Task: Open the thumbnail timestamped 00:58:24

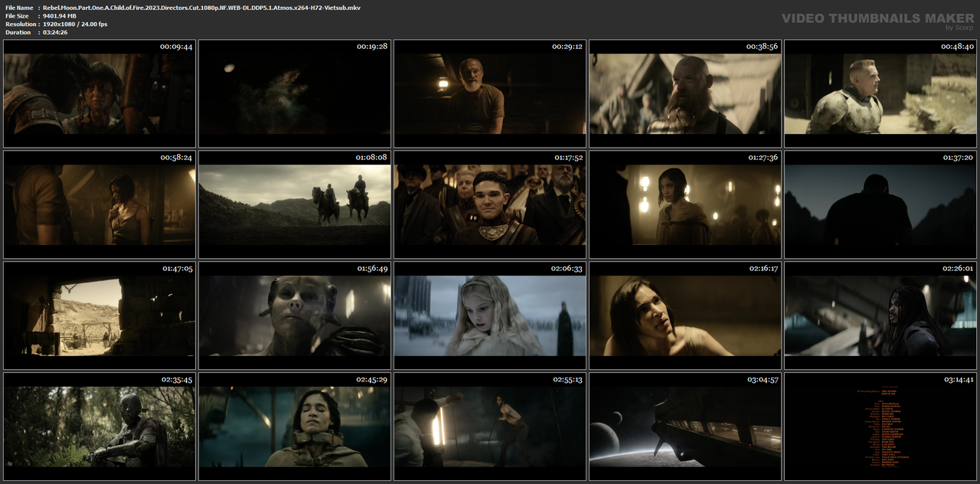Action: 100,204
